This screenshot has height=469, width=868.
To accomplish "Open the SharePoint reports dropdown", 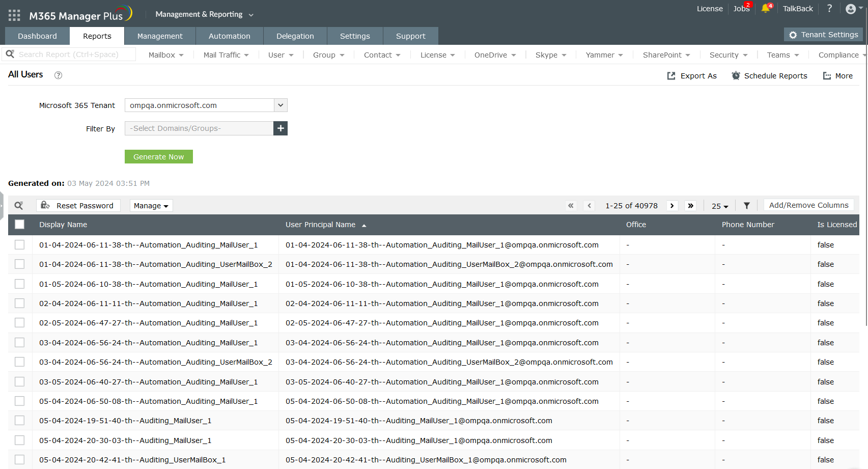I will pos(666,55).
